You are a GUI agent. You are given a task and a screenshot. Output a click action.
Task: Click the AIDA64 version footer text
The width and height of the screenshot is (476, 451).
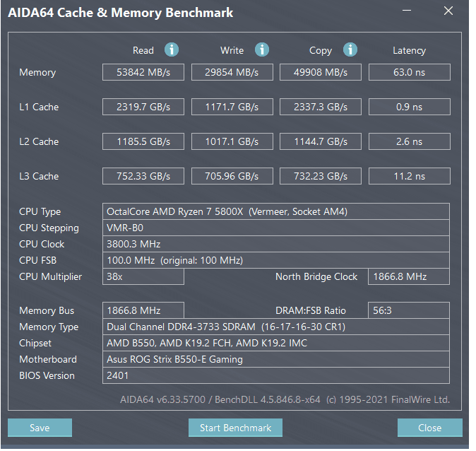(285, 399)
